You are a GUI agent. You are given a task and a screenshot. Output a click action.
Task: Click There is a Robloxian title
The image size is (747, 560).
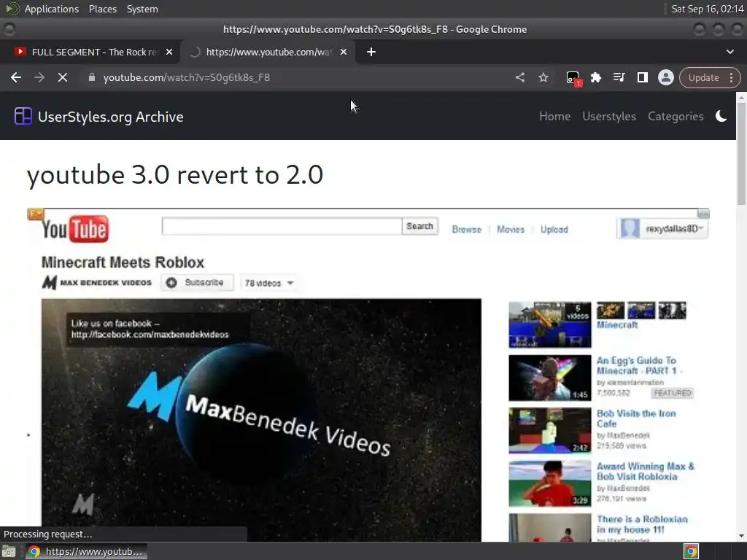[x=642, y=524]
